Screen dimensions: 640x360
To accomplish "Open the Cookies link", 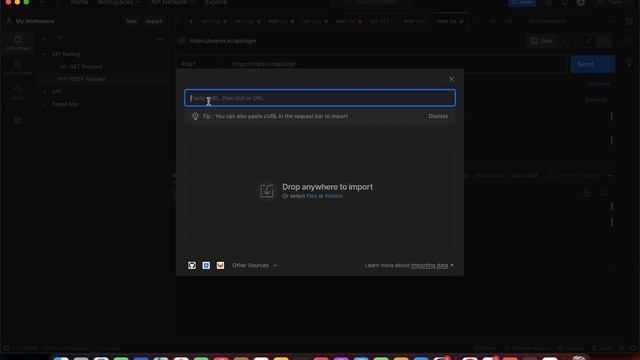I will point(599,84).
